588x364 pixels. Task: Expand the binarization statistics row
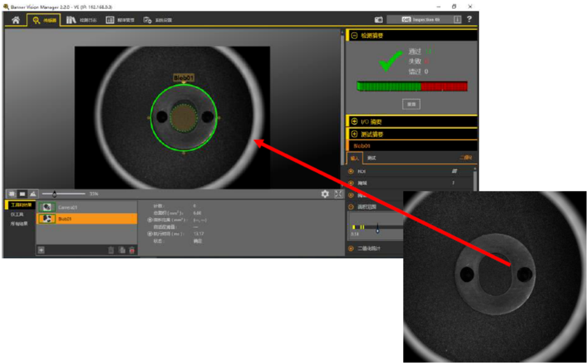click(x=351, y=248)
